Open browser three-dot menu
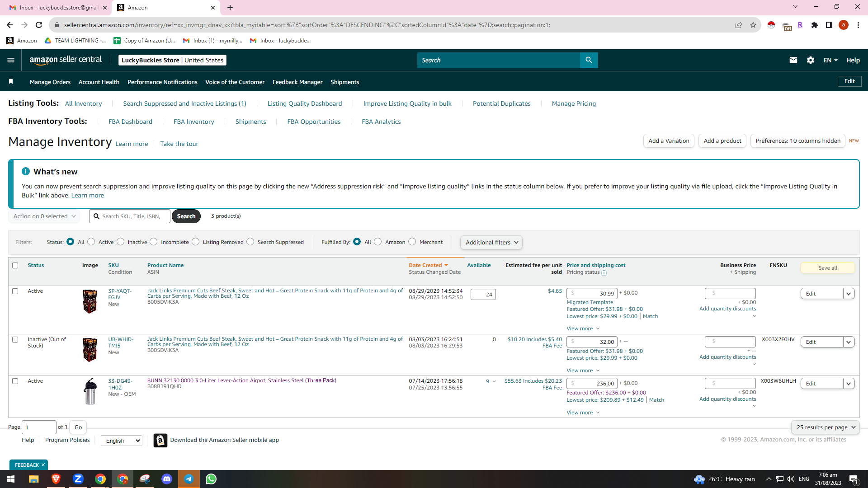 click(858, 25)
